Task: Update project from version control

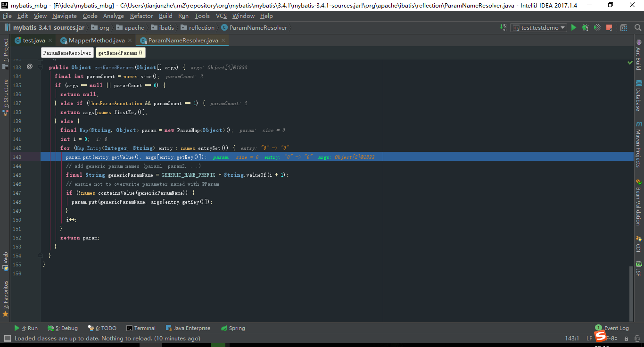Action: [x=503, y=27]
